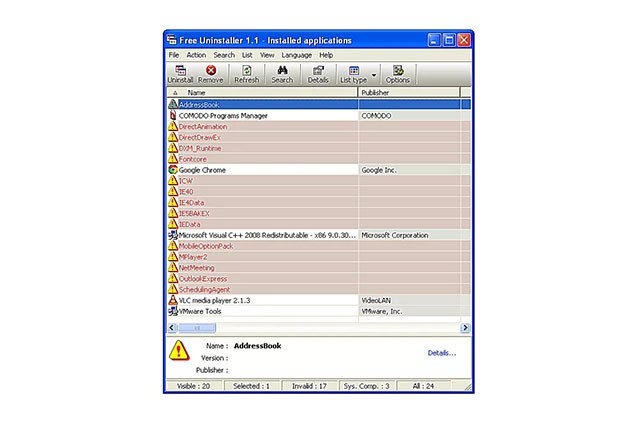Open the File menu
640x427 pixels.
174,55
